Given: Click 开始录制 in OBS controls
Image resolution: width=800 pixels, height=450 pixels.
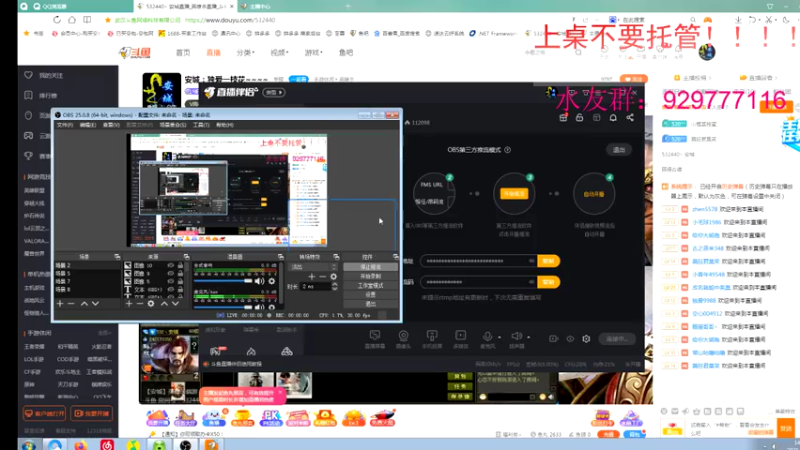Looking at the screenshot, I should point(370,276).
